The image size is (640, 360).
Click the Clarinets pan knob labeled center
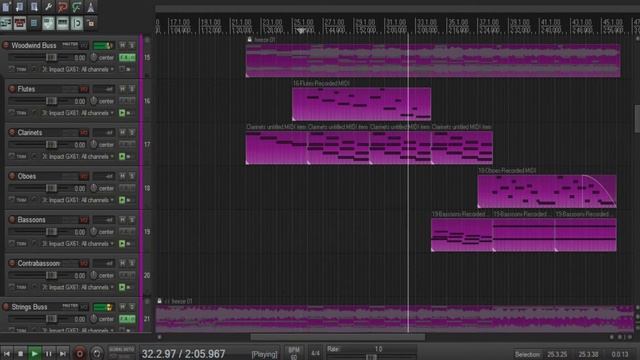pyautogui.click(x=93, y=144)
